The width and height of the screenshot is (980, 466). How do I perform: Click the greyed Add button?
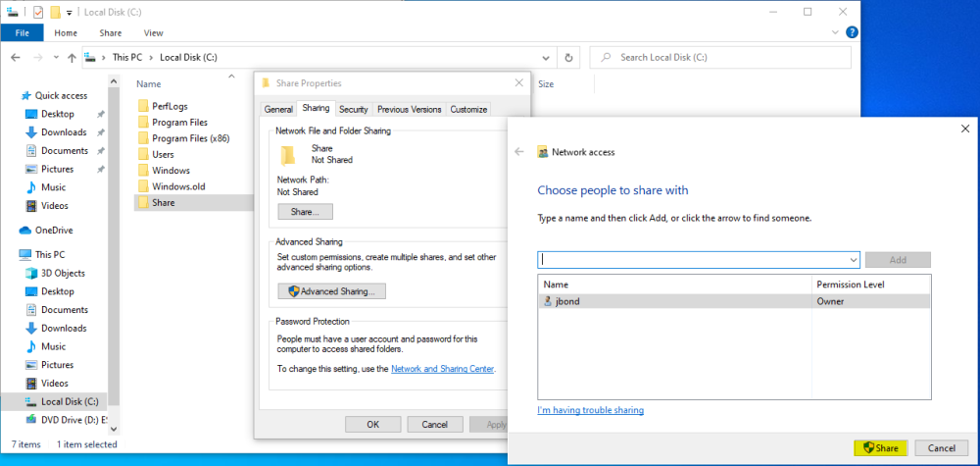[x=898, y=260]
